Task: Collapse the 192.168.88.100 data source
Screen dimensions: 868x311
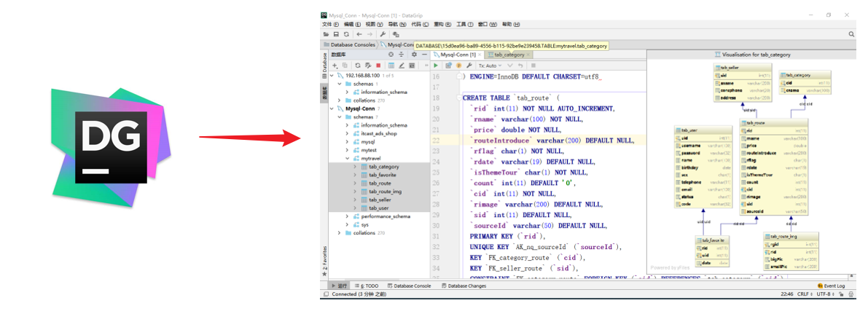Action: tap(332, 75)
